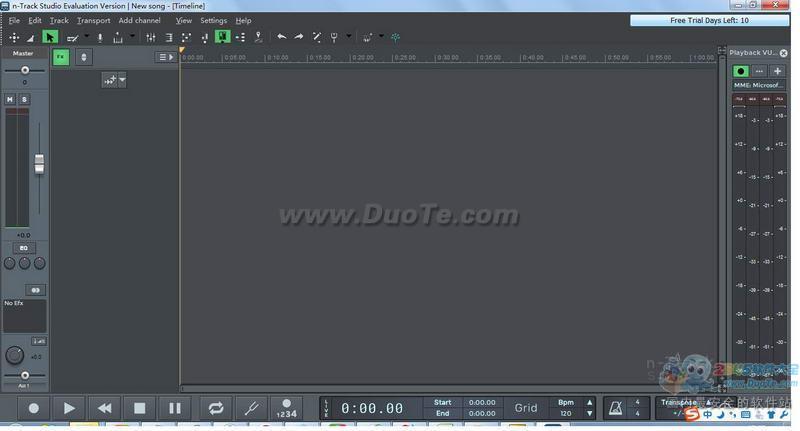Click the microphone icon in the toolbar

coord(100,37)
